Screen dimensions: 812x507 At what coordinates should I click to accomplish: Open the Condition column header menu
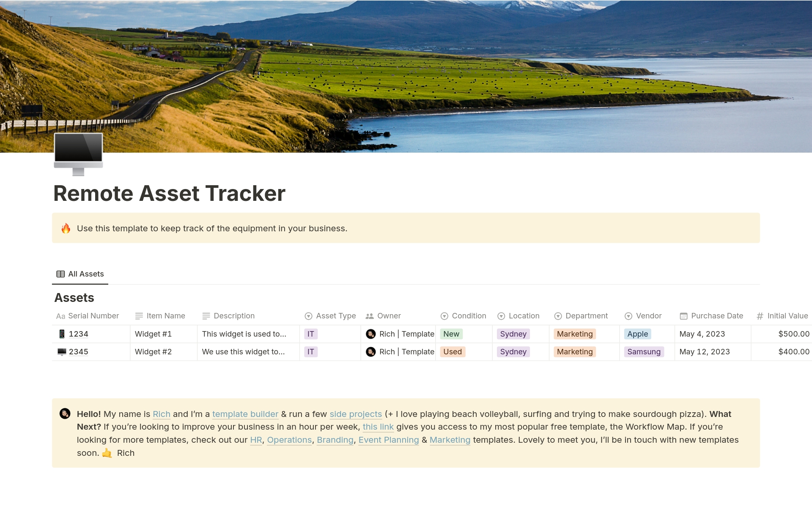pos(444,316)
